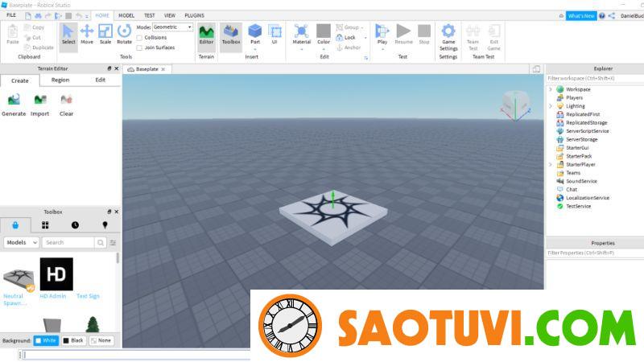Set Toolbox background to Black
Viewport: 644px width, 362px height.
click(73, 340)
